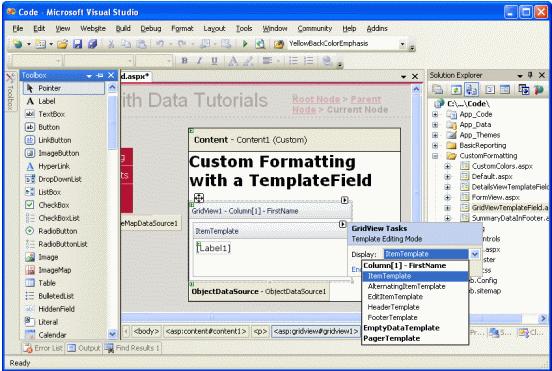The image size is (552, 371).
Task: Click the Root Node breadcrumb link
Action: [x=316, y=99]
